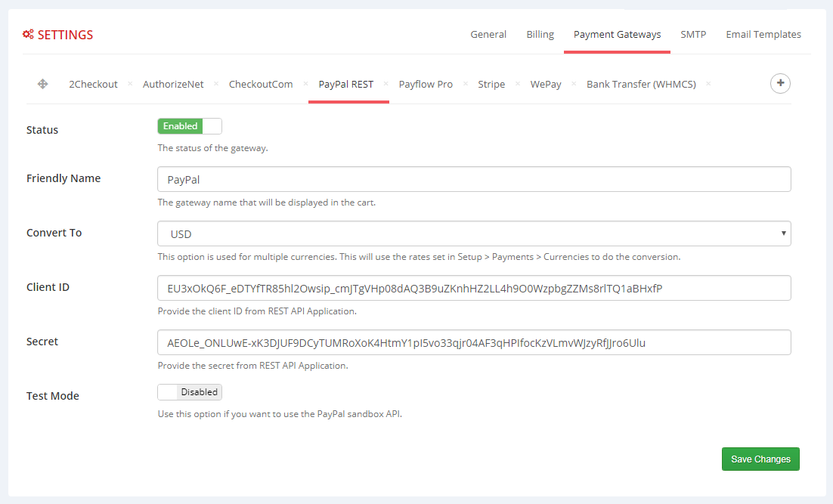Click the Client ID input field

[474, 288]
